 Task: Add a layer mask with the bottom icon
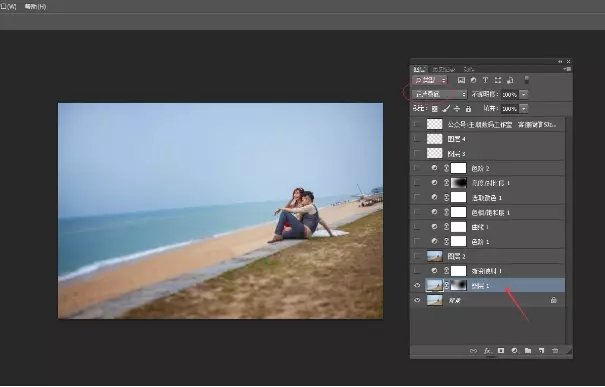(501, 350)
